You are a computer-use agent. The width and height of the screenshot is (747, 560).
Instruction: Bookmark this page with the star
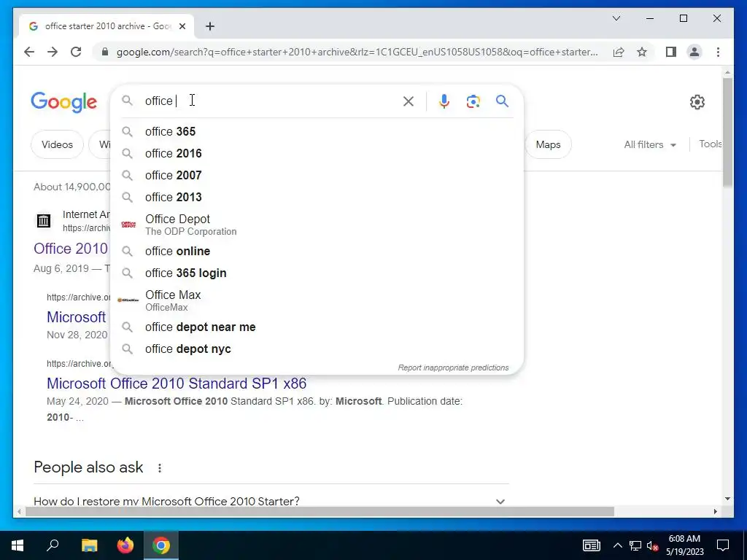642,52
